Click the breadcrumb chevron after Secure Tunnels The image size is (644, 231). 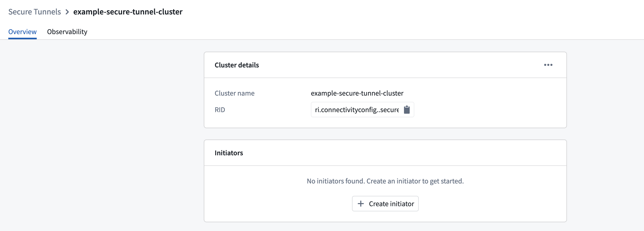[x=67, y=12]
